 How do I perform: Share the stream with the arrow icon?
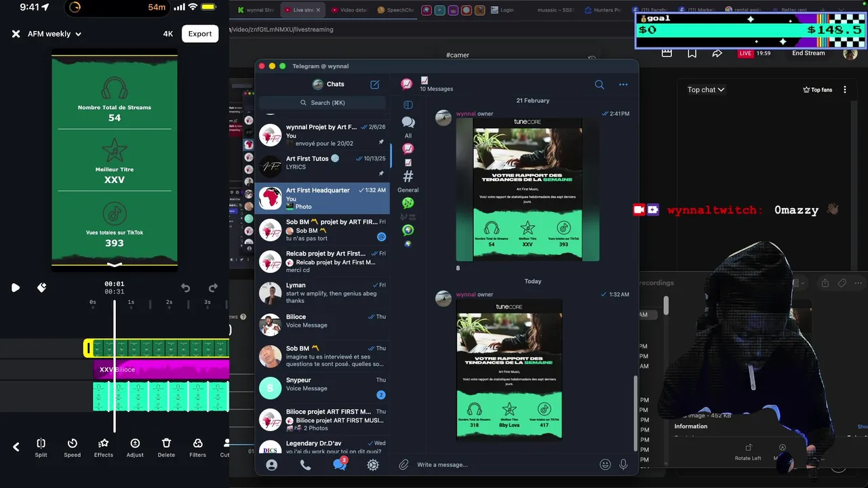[x=717, y=54]
